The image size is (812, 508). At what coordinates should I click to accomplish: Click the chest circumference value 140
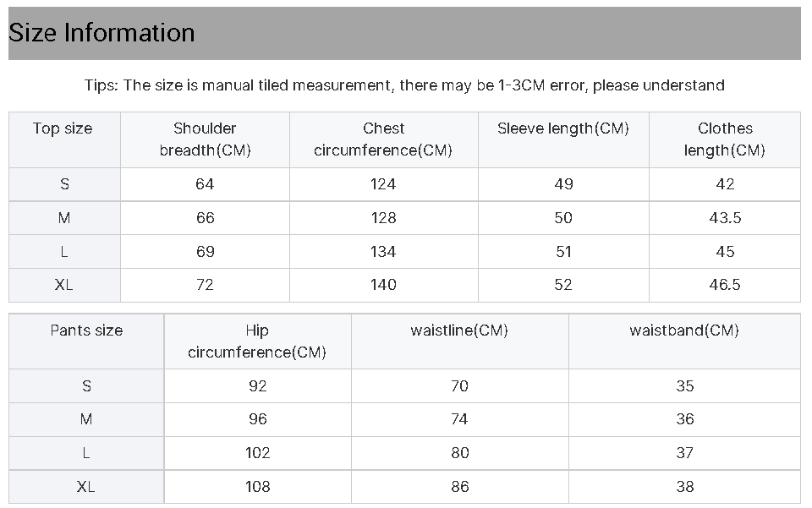point(384,285)
